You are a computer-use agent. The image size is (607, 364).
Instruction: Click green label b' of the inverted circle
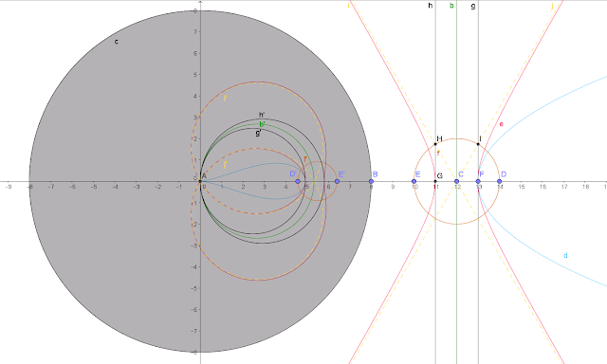point(262,124)
